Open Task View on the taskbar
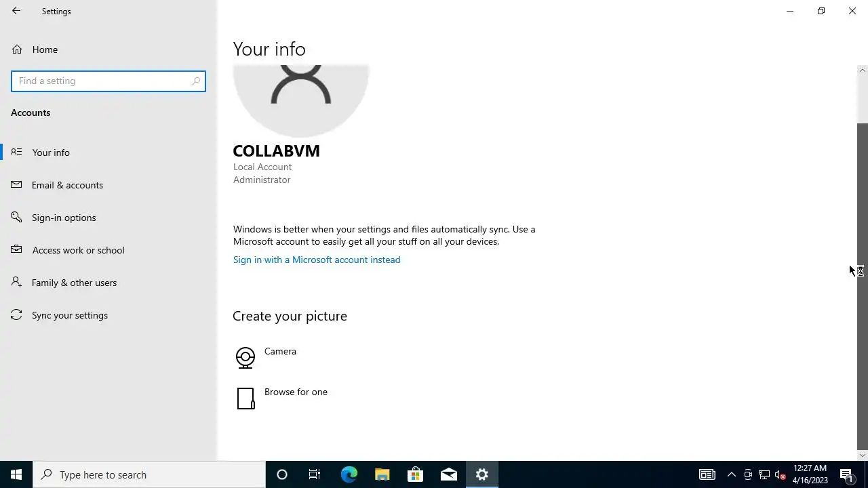The height and width of the screenshot is (488, 868). coord(315,474)
